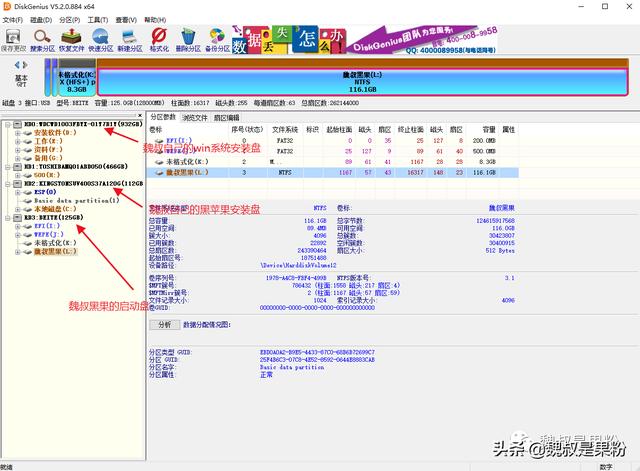This screenshot has height=471, width=640.
Task: Click the HD3 BEITE disk icon in tree
Action: coord(18,218)
